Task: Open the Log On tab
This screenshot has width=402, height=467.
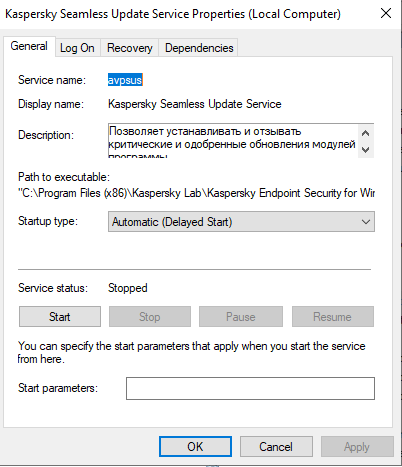Action: pyautogui.click(x=77, y=48)
